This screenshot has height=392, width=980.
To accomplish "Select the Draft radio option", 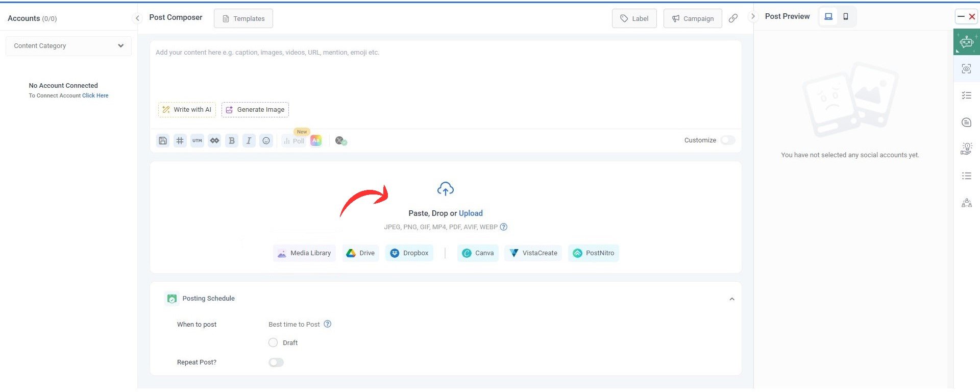I will coord(273,343).
